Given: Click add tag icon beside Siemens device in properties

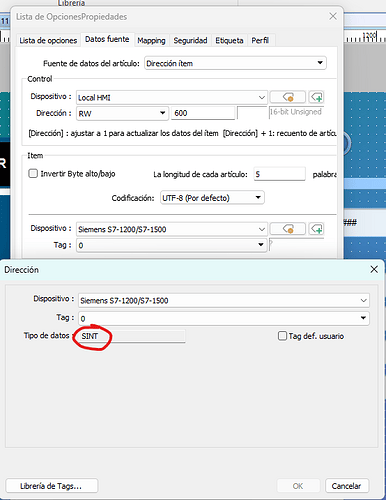Looking at the screenshot, I should [x=316, y=229].
